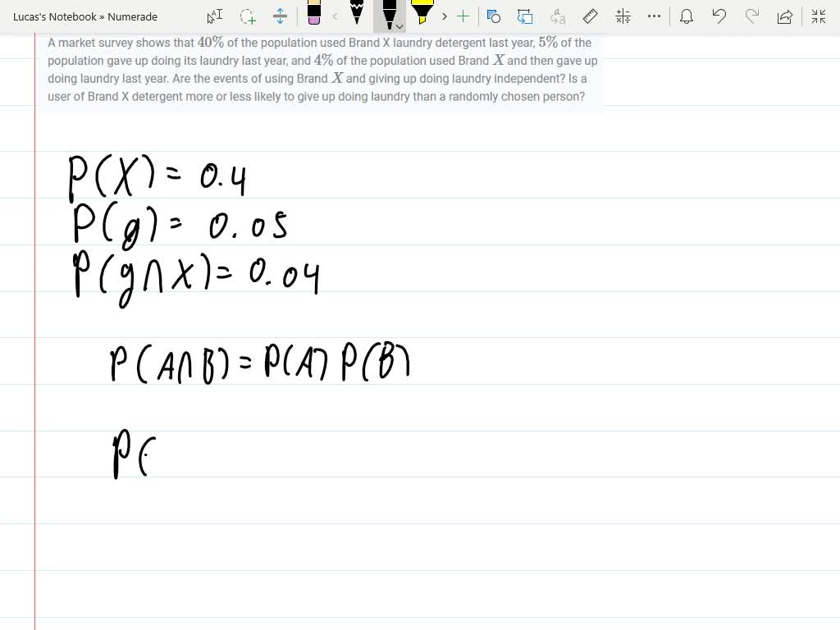This screenshot has width=840, height=630.
Task: Toggle the ruler tool
Action: pos(589,16)
